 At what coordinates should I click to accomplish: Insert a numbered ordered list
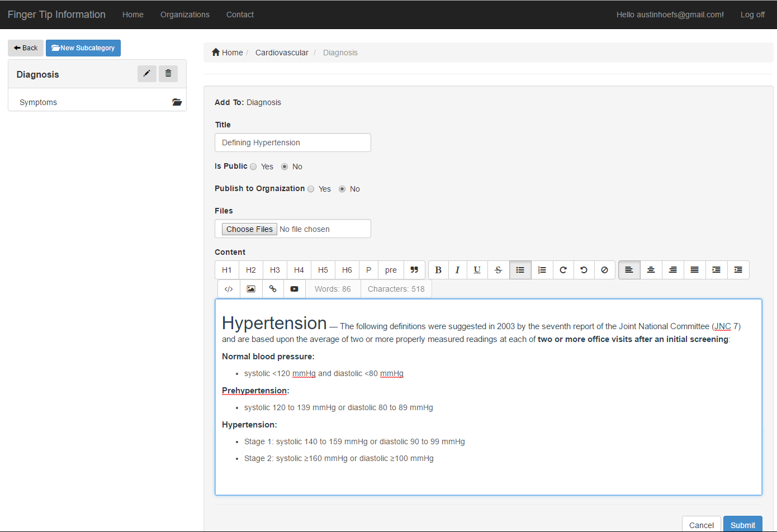542,270
